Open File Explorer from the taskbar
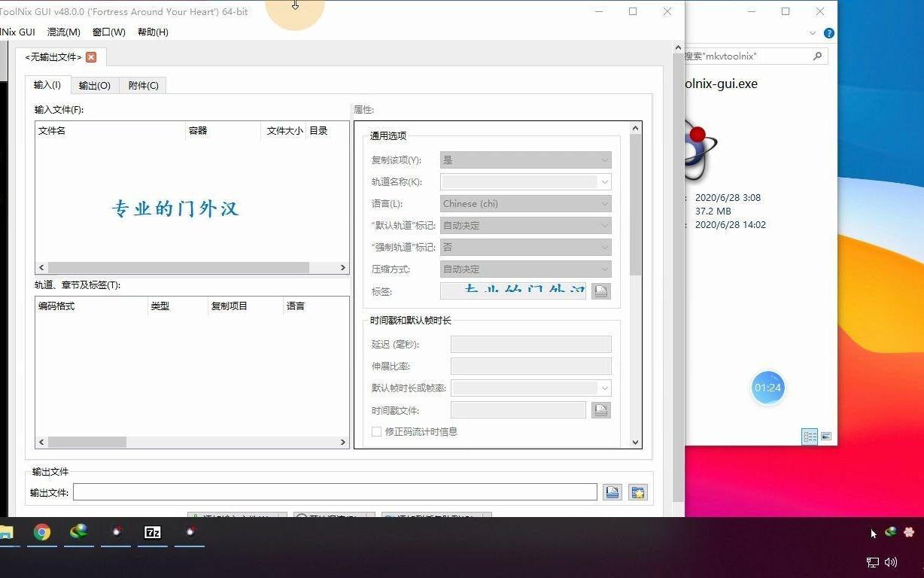The height and width of the screenshot is (578, 924). click(8, 533)
